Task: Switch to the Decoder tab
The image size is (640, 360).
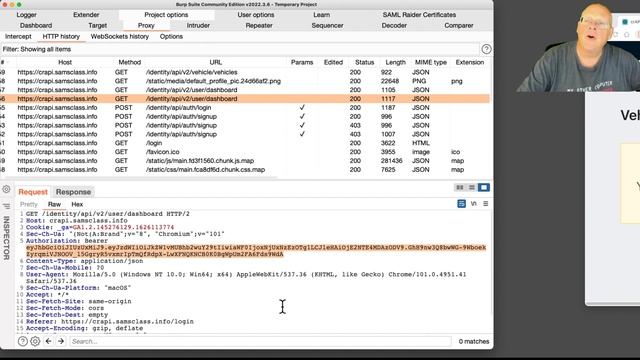Action: click(x=394, y=25)
